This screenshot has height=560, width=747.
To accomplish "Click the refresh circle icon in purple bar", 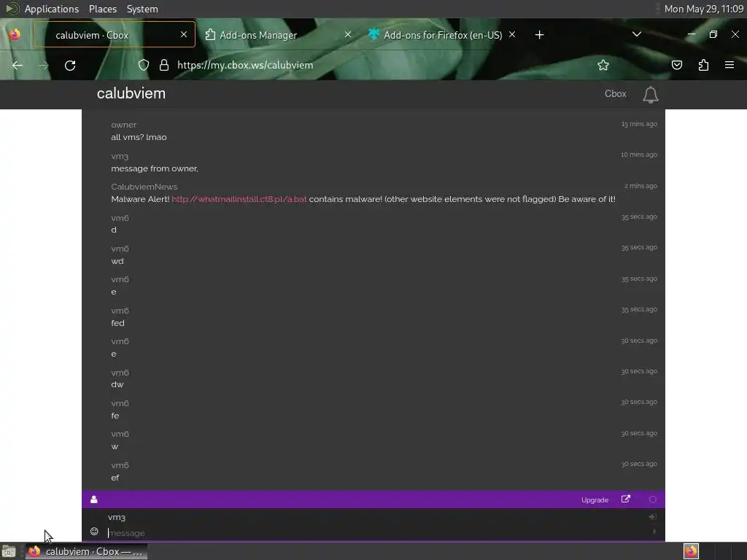I will tap(653, 499).
